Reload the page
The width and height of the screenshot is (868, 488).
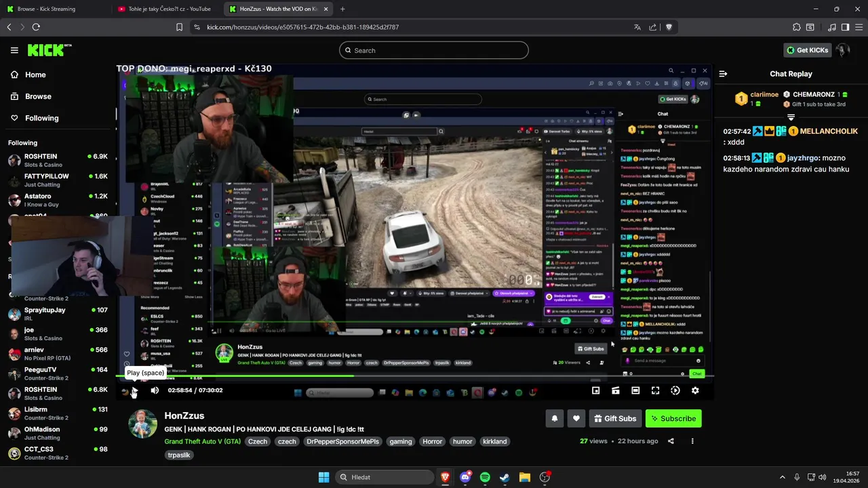click(36, 27)
